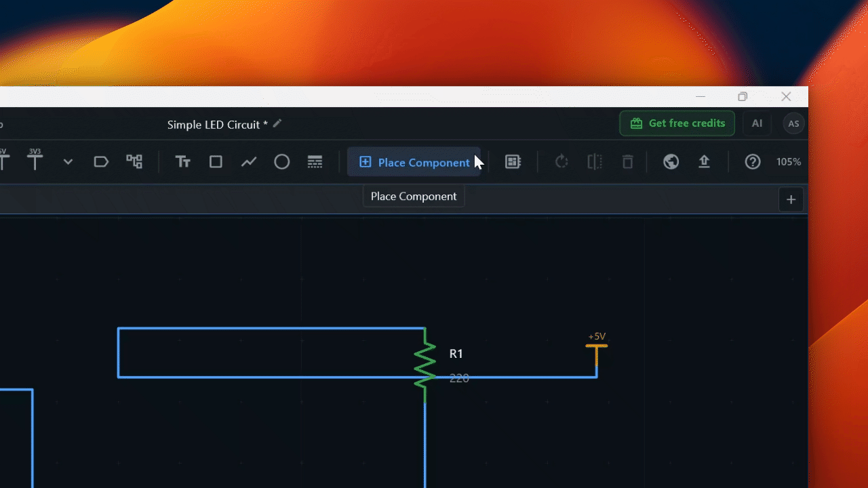Select the rectangle shape tool

point(216,162)
